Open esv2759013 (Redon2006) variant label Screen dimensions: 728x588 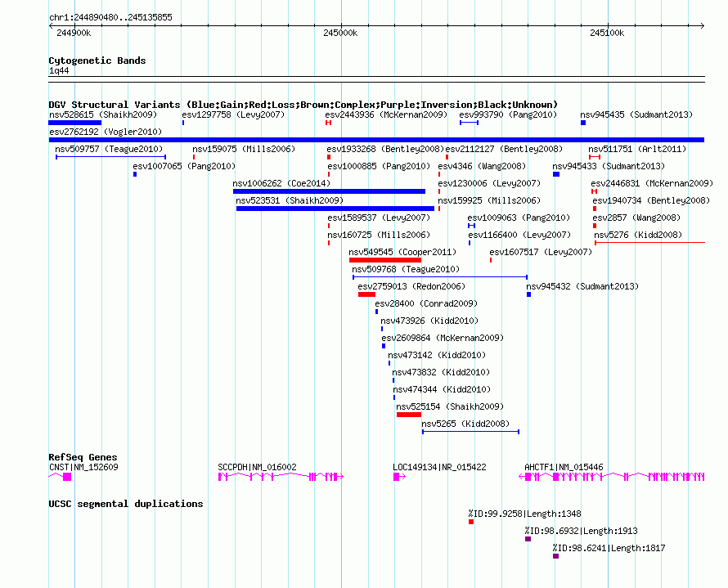click(411, 286)
